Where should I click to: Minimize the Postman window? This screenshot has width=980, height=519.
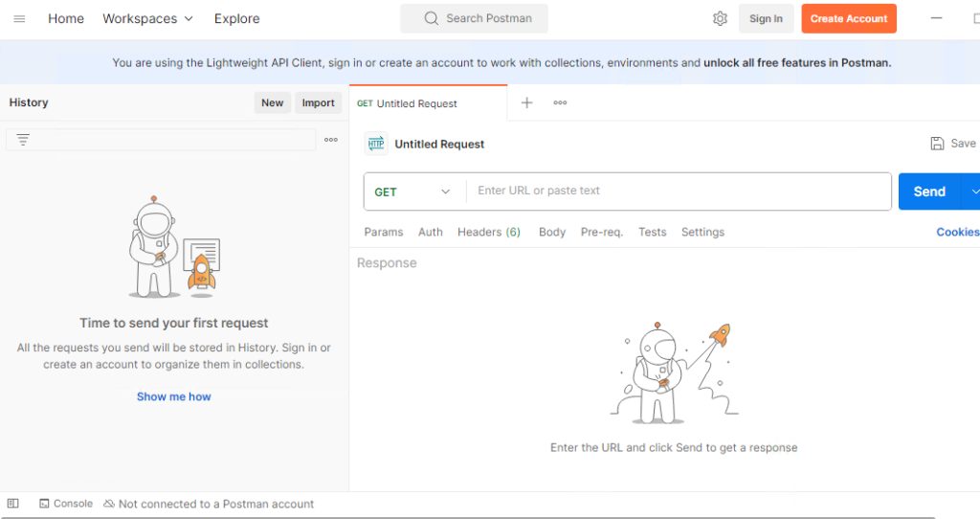click(x=936, y=19)
